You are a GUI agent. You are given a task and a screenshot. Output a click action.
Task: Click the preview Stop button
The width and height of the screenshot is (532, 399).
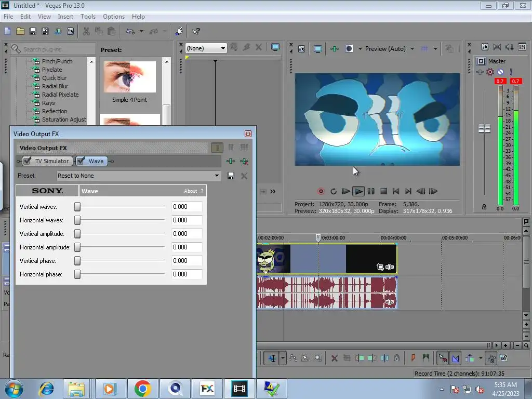point(383,191)
